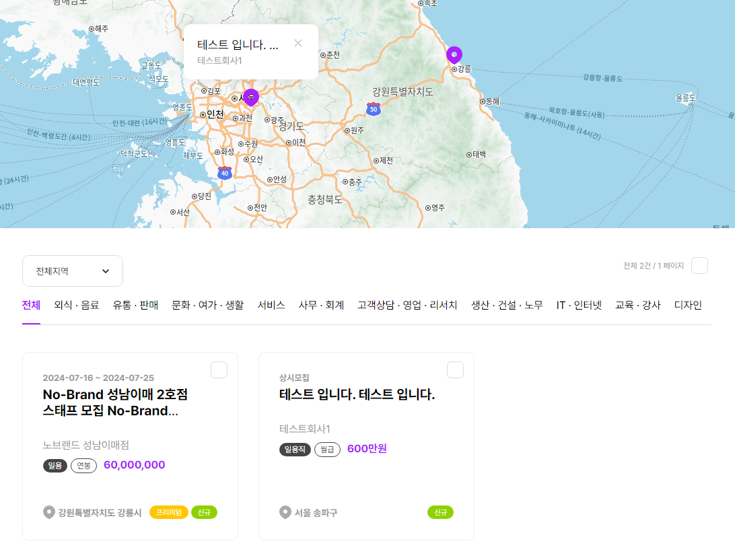Select the IT · 인터넷 tab
Screen dimensions: 735x560
579,305
